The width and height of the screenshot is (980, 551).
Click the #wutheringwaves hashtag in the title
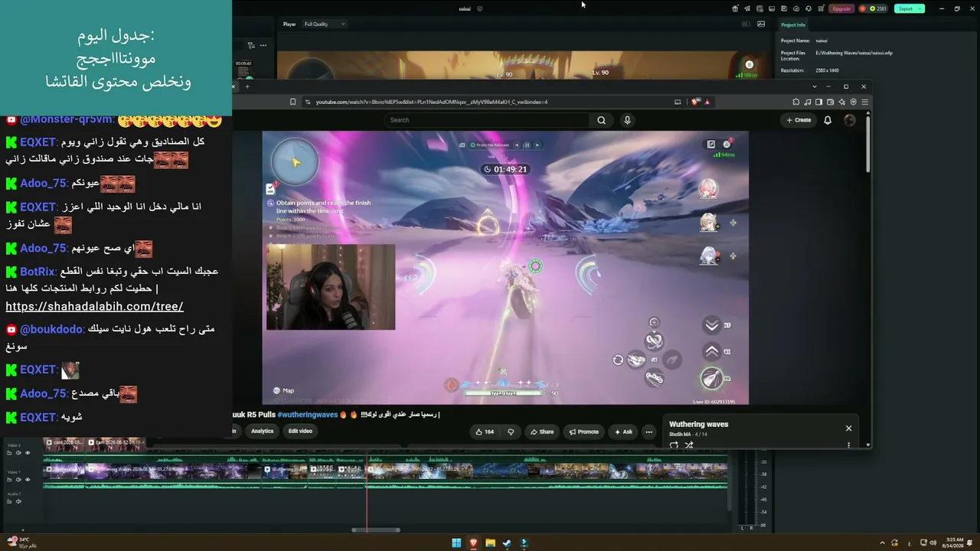[x=308, y=415]
